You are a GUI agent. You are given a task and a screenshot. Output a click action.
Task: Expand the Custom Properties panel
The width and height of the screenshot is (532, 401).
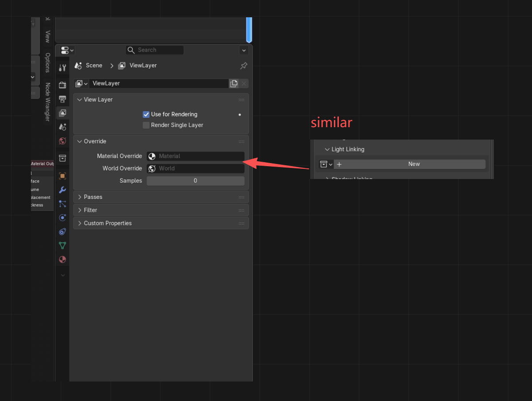(80, 223)
